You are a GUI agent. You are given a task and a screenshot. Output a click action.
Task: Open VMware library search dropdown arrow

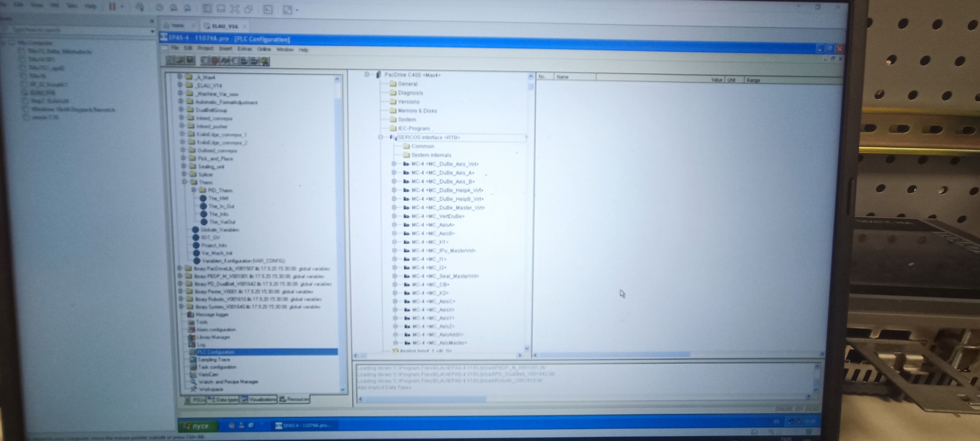tap(152, 31)
